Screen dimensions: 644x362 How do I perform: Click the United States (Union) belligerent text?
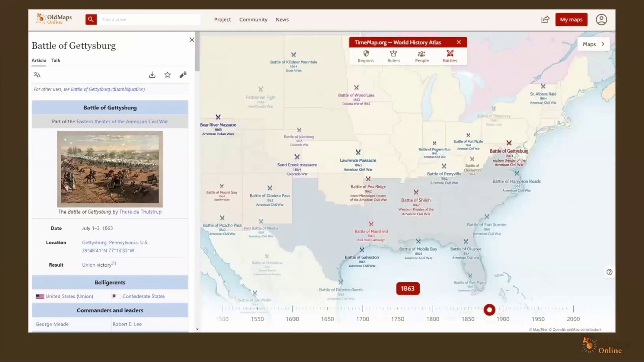point(69,296)
